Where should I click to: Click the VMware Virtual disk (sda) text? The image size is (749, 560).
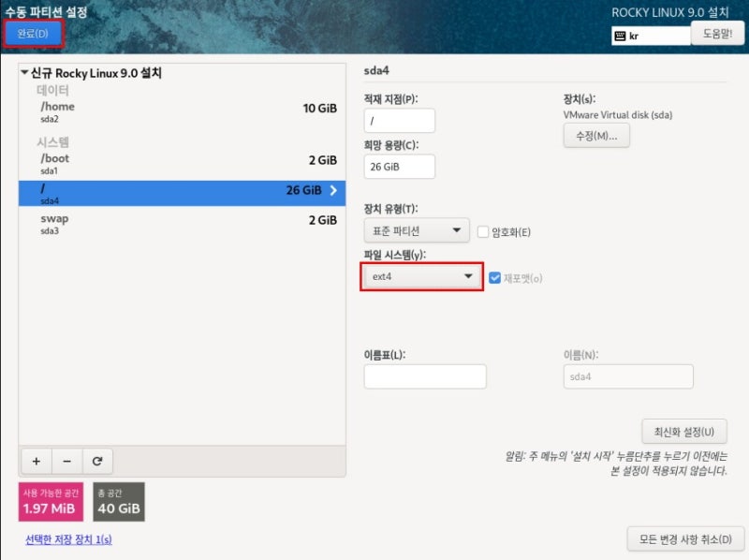[618, 114]
